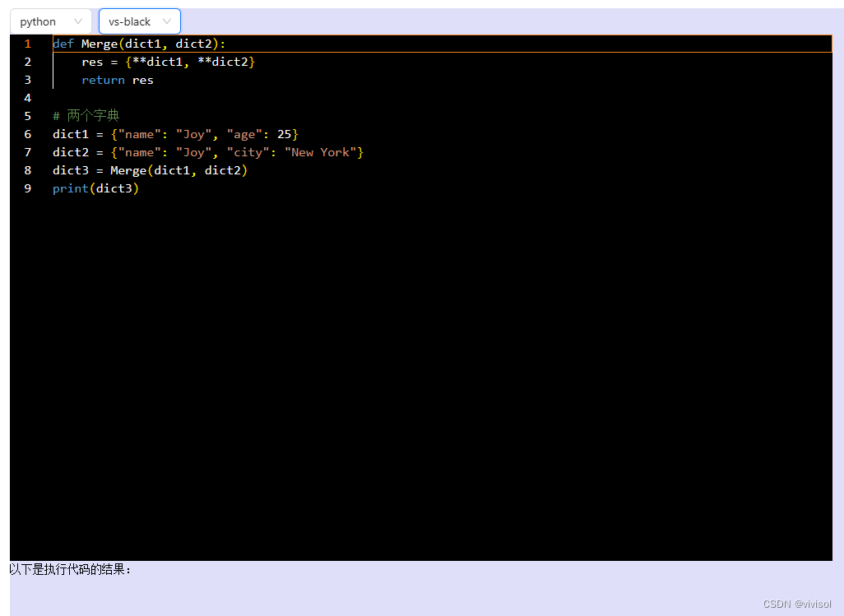
Task: Click line number 2 in gutter
Action: [x=27, y=62]
